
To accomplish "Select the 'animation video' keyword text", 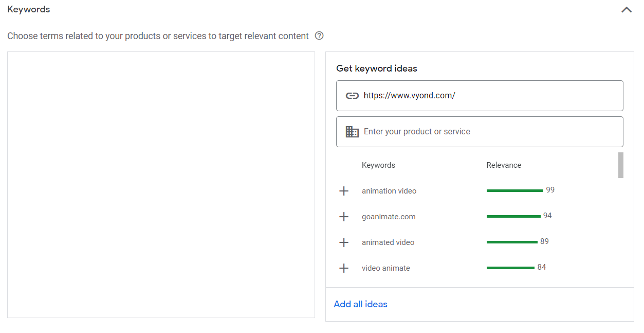I will (389, 191).
